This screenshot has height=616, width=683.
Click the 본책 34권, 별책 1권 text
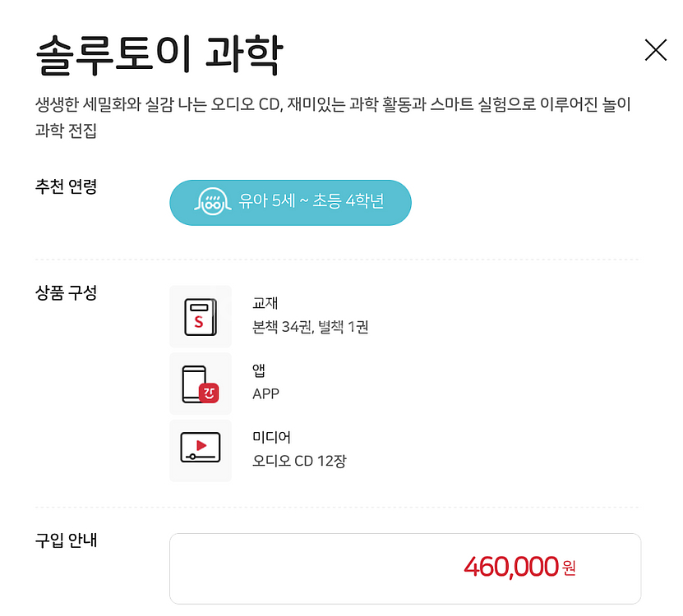point(310,327)
